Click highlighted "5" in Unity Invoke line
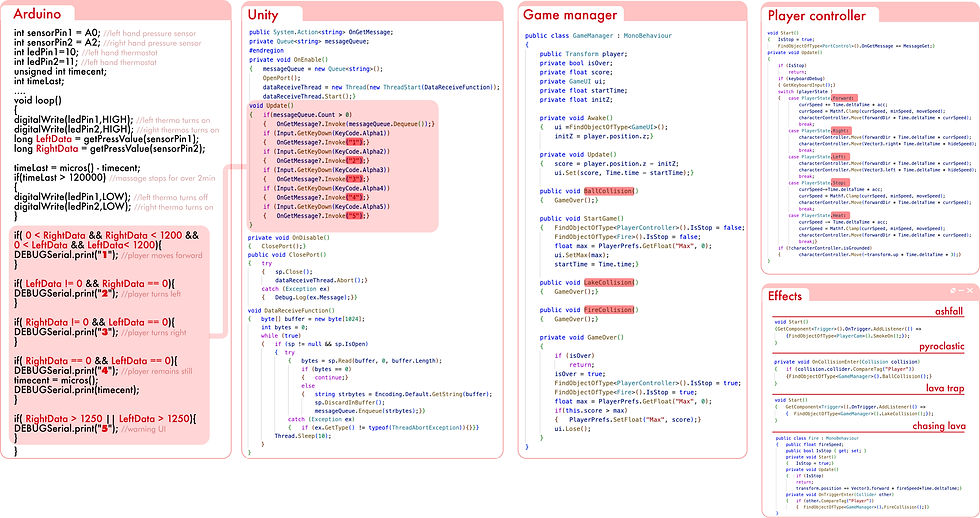 354,216
